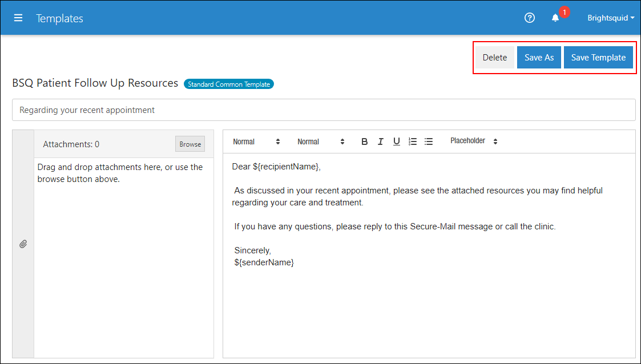Toggle italic formatting

tap(380, 141)
